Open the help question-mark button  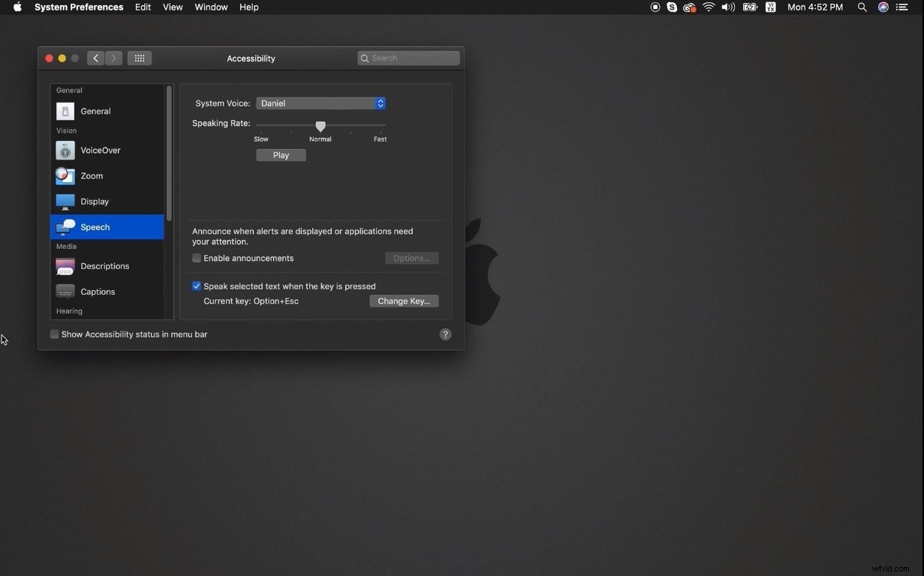pos(445,334)
